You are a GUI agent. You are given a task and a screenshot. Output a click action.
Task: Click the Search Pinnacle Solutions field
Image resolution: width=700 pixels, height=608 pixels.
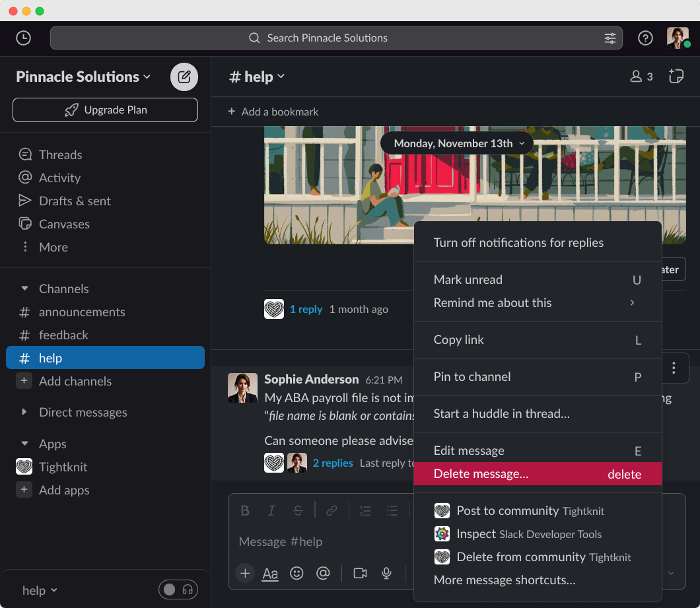(336, 38)
